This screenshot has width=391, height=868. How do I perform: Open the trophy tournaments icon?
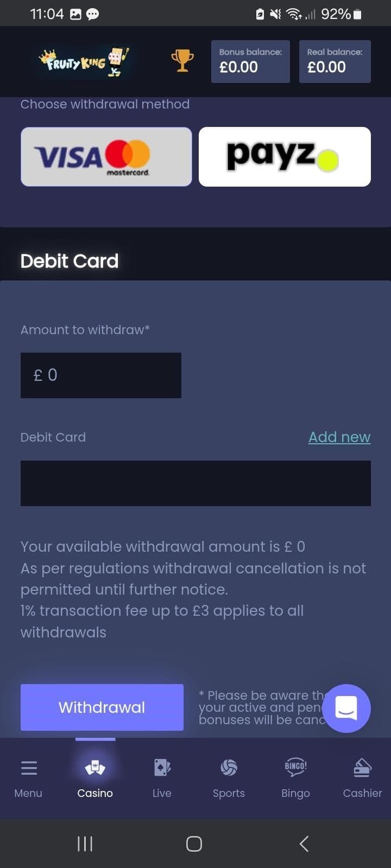coord(183,61)
